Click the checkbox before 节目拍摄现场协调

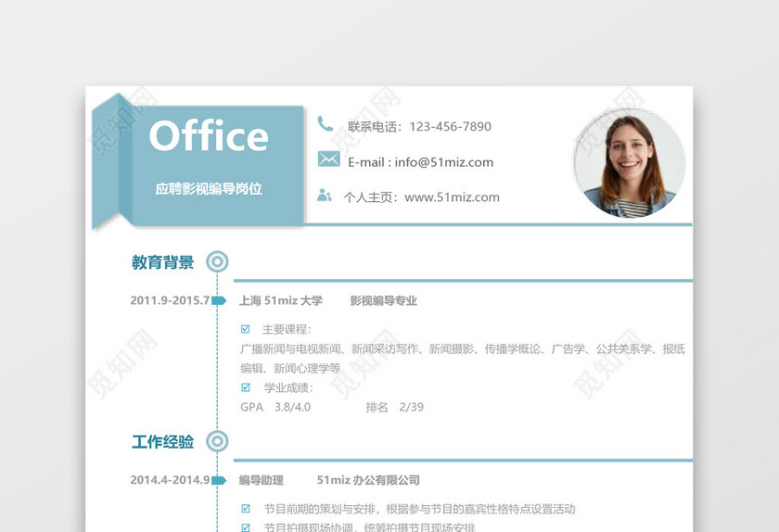245,527
